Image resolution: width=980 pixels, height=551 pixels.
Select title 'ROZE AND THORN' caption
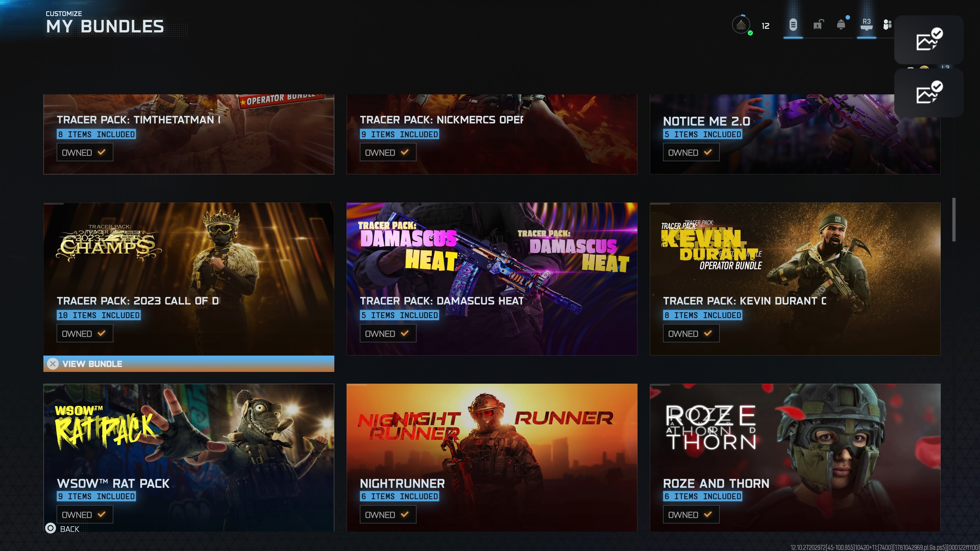[x=716, y=483]
